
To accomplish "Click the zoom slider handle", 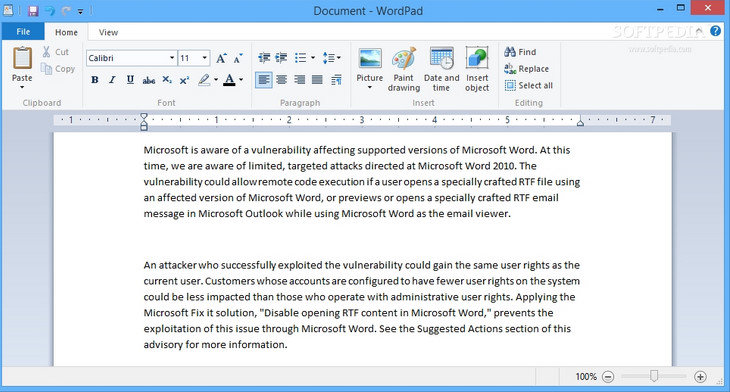I will click(654, 376).
